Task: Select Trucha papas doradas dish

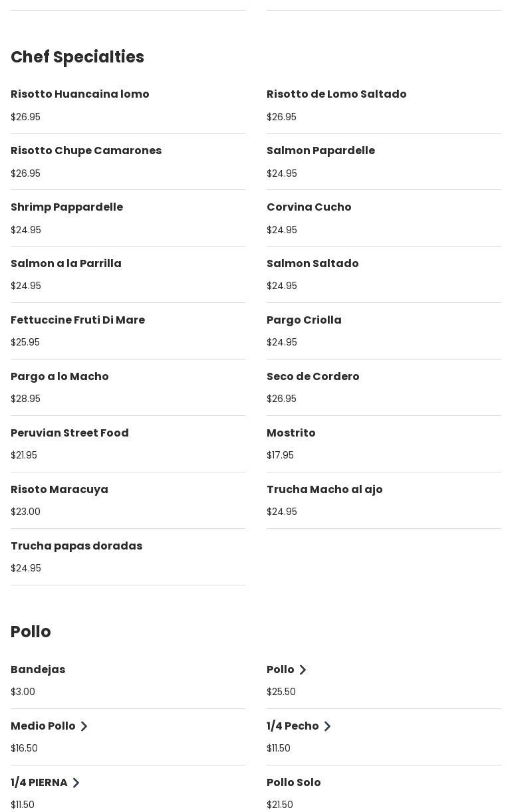Action: 76,546
